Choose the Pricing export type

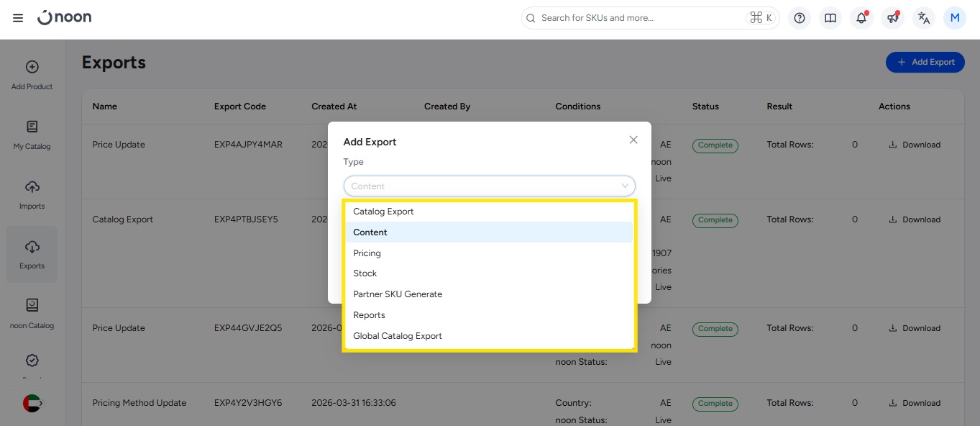pos(367,253)
